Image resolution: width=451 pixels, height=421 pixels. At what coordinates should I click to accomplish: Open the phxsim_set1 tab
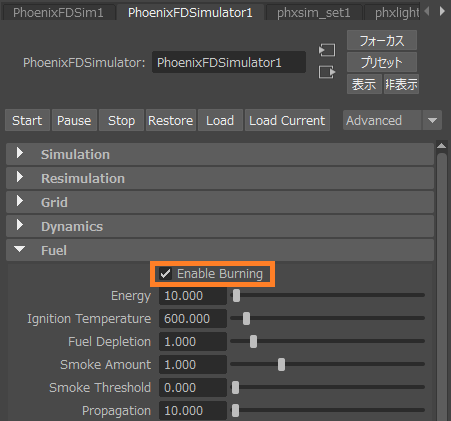pyautogui.click(x=314, y=13)
